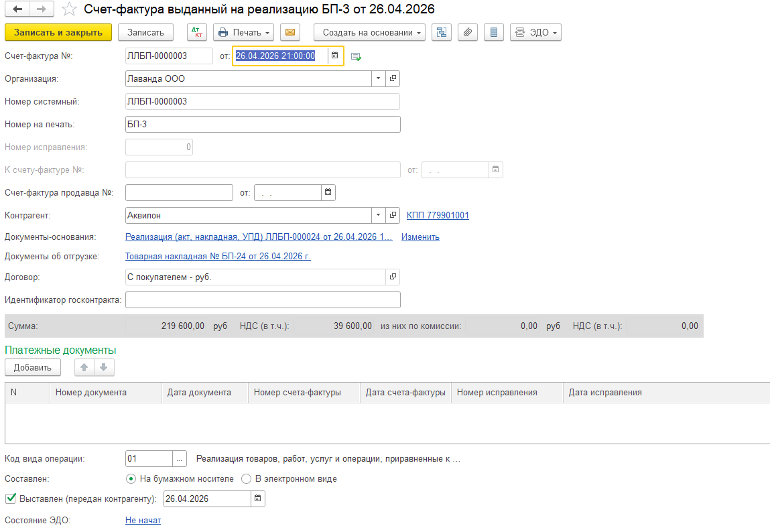Screen dimensions: 770x532
Task: Click the invoice number field ЛЛБП-0000003
Action: click(169, 56)
